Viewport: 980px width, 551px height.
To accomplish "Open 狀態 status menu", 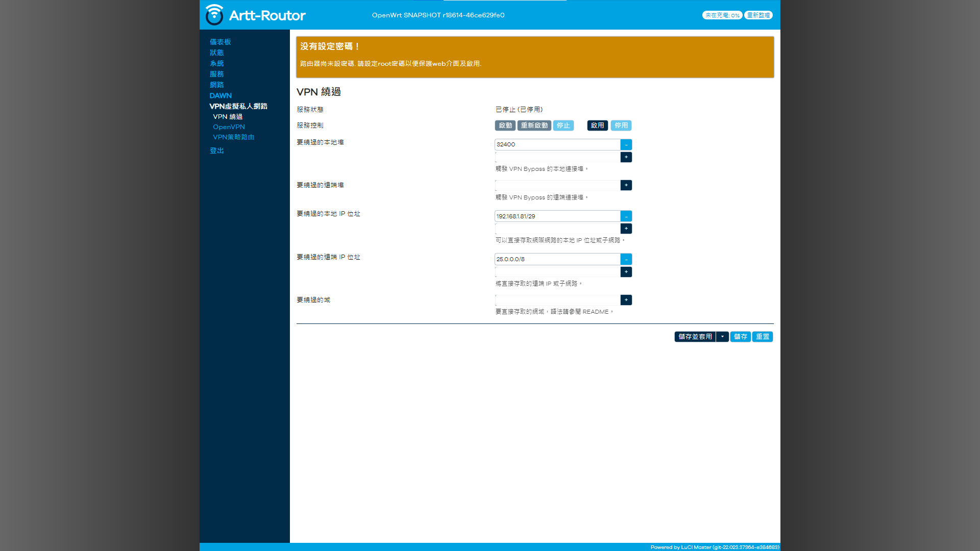I will click(x=217, y=53).
